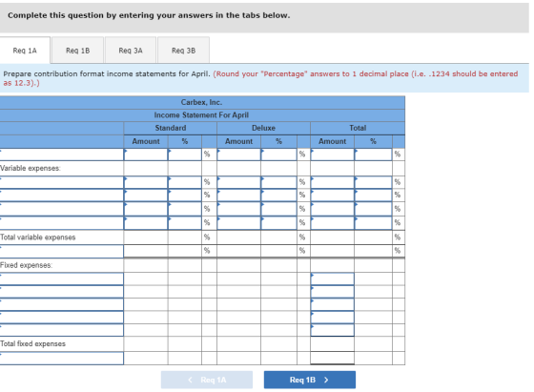
Task: Click Standard percent field in first row
Action: click(x=185, y=155)
